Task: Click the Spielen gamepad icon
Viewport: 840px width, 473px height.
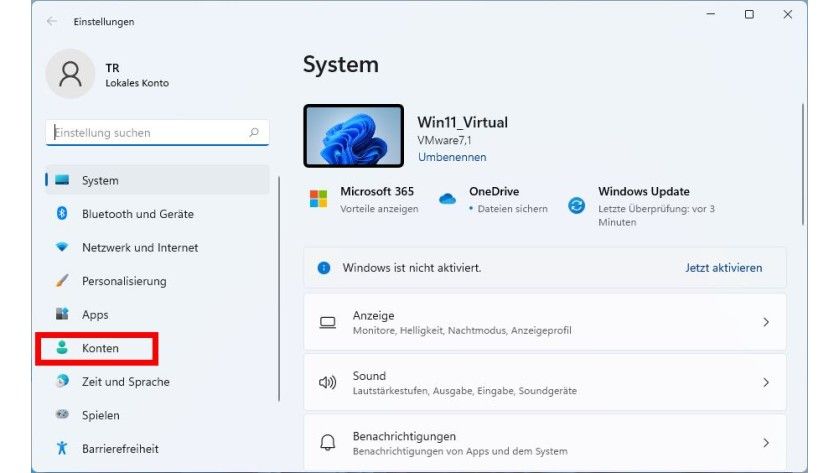Action: point(62,415)
